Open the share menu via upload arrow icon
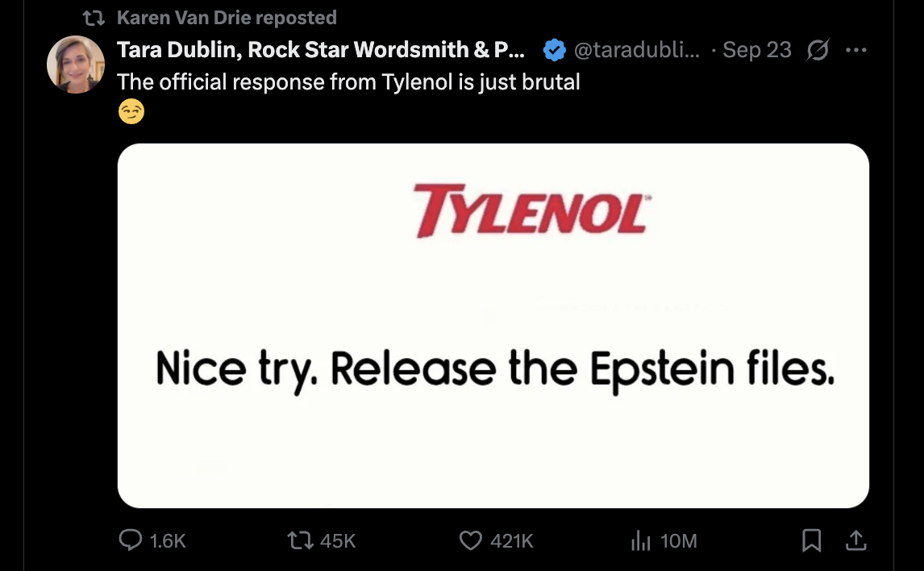Image resolution: width=924 pixels, height=571 pixels. pyautogui.click(x=856, y=541)
